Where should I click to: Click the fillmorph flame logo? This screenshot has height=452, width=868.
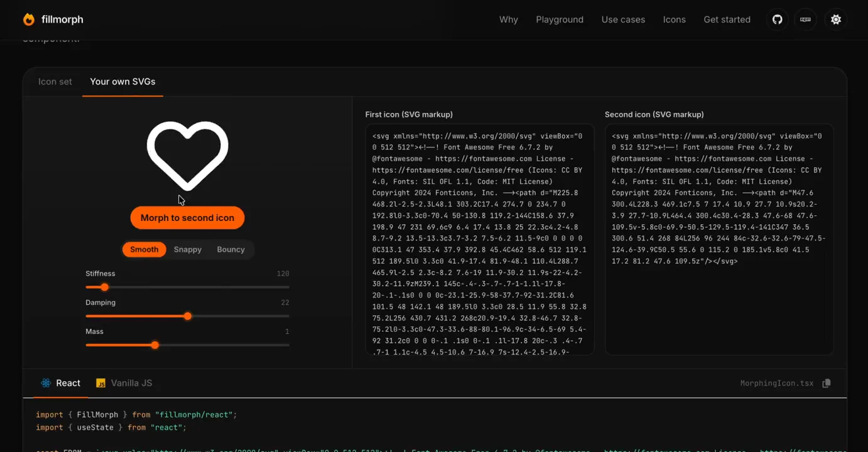click(x=29, y=19)
